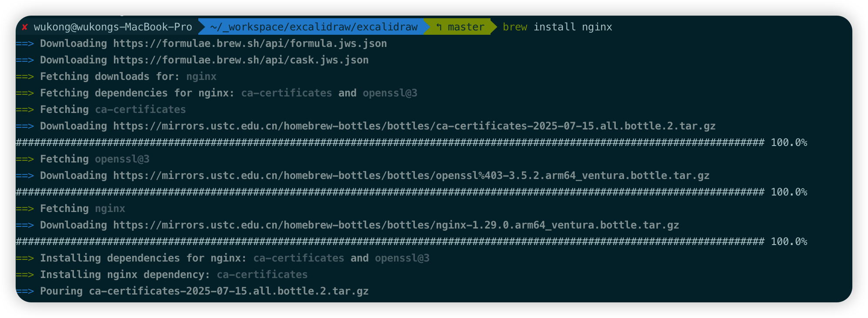Viewport: 868px width, 318px height.
Task: Open the nginx-1.29.0 bottle mirror URL
Action: pos(396,225)
